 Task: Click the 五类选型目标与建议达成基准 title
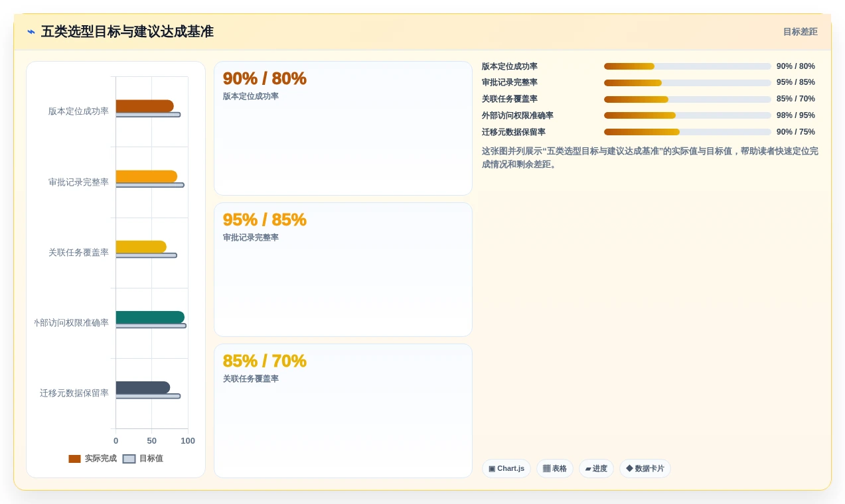click(x=127, y=32)
